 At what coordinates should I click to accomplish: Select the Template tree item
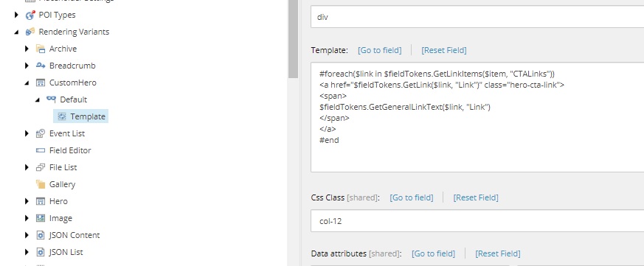tap(81, 116)
